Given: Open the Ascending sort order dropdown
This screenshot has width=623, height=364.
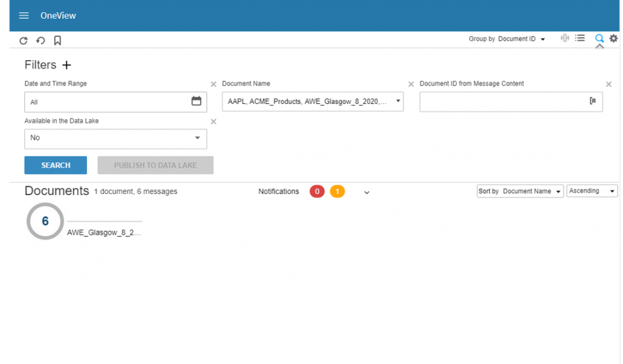Looking at the screenshot, I should [592, 191].
